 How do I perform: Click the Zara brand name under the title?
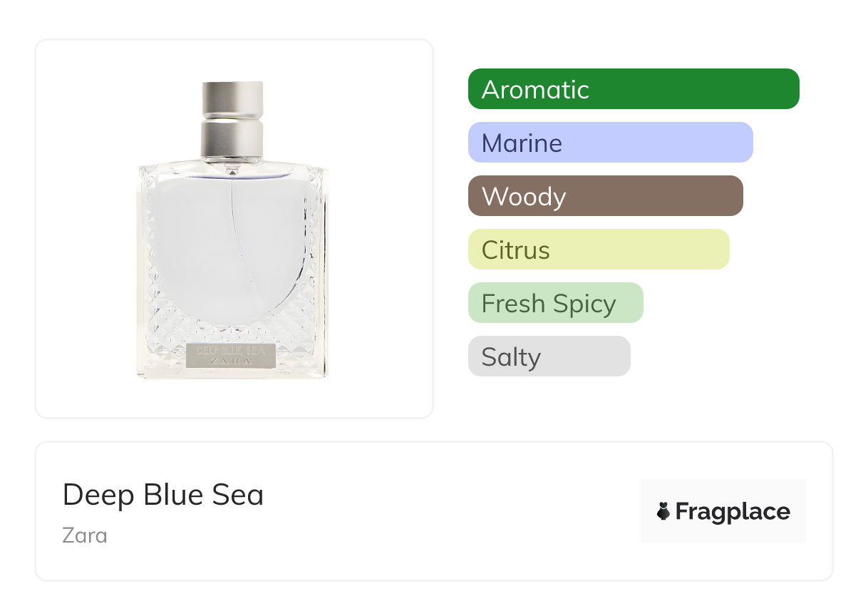pos(85,535)
